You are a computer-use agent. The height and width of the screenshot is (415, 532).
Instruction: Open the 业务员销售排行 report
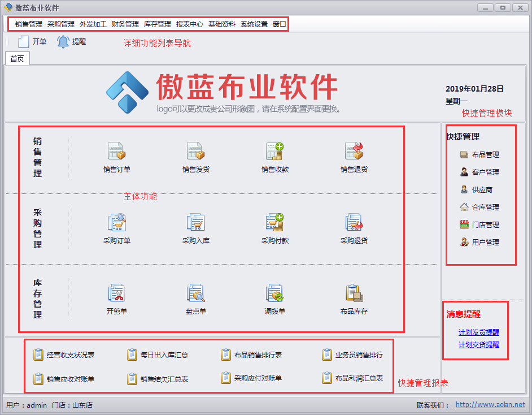(352, 355)
